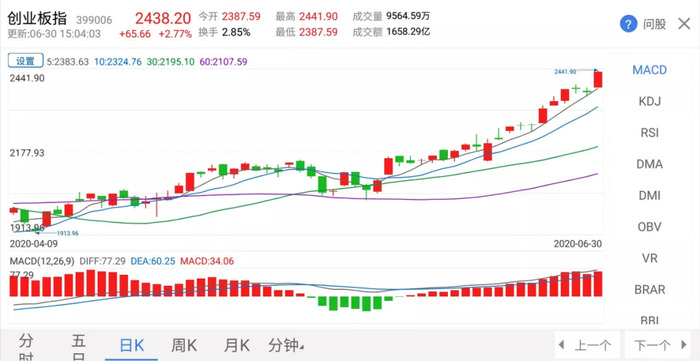The height and width of the screenshot is (361, 700).
Task: Click the 1913.96 low price marker on chart
Action: point(67,233)
